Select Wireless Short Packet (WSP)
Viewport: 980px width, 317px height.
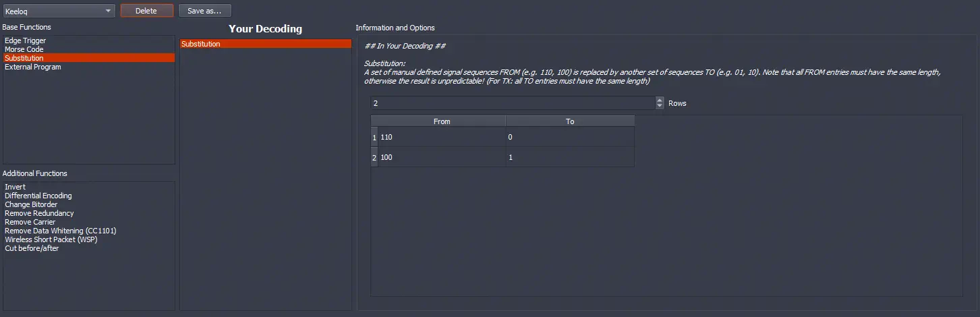coord(51,239)
